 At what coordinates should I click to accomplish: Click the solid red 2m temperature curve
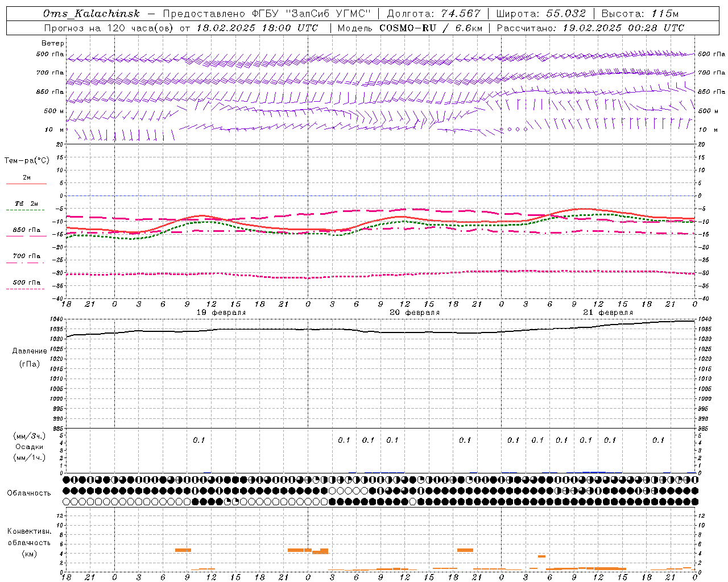(381, 221)
